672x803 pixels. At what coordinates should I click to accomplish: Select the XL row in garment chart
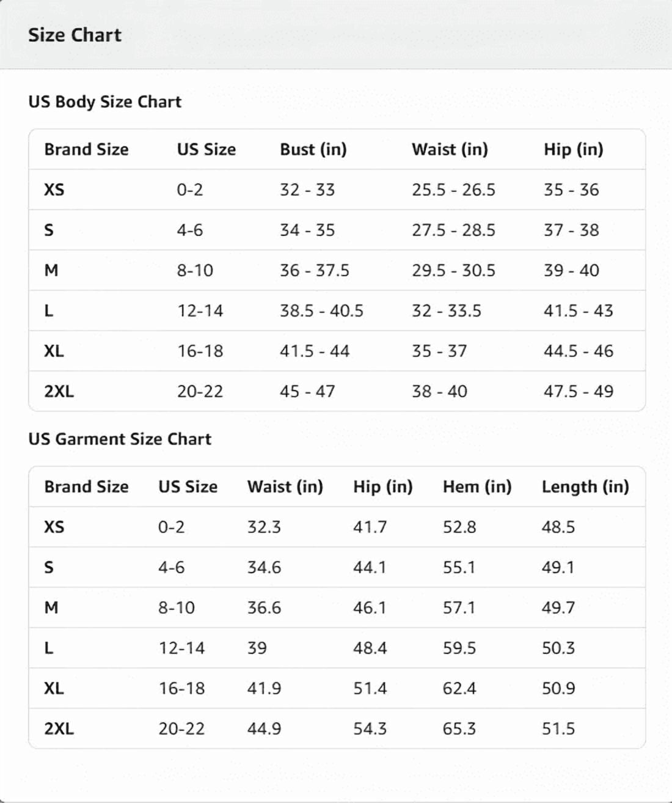337,688
